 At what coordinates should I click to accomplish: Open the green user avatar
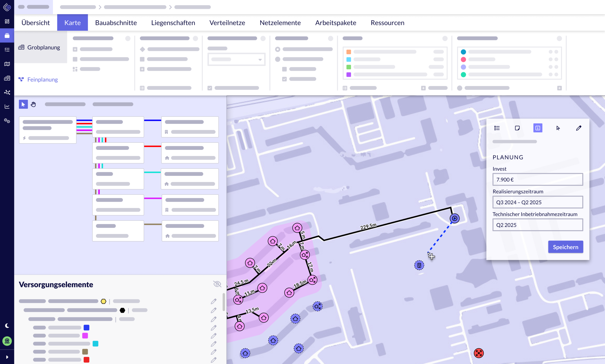point(7,341)
